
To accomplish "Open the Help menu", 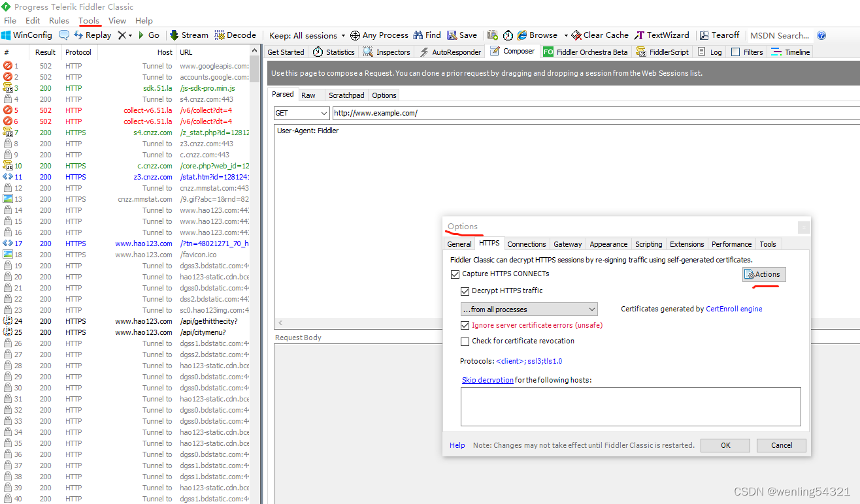I will click(x=144, y=20).
